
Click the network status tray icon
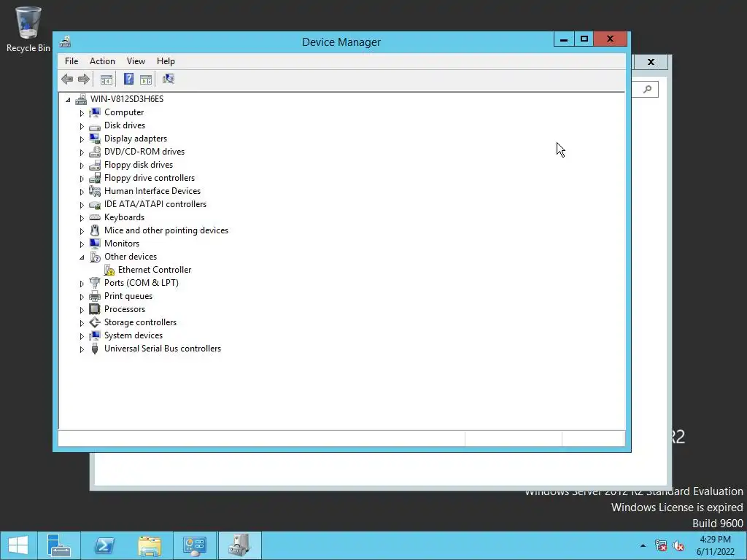pyautogui.click(x=661, y=545)
